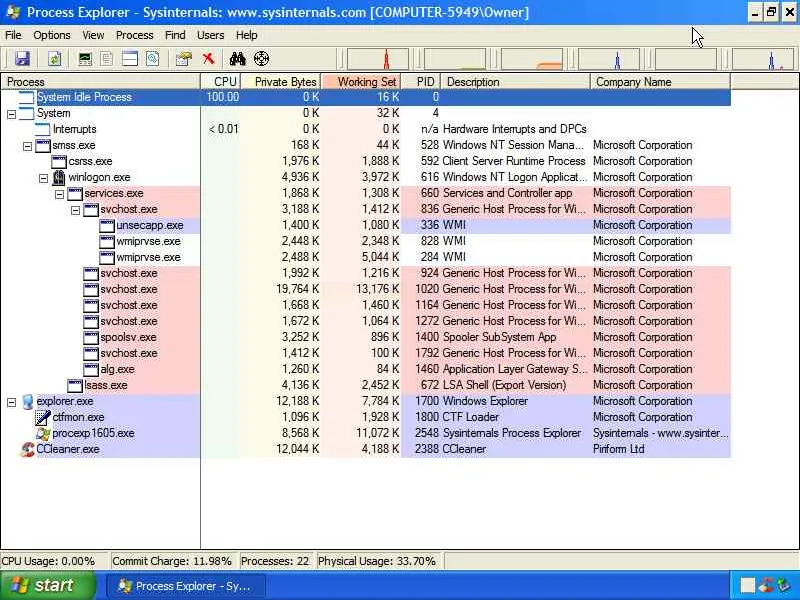Click the explorer.exe process icon
Screen dimensions: 800x600
click(x=28, y=402)
